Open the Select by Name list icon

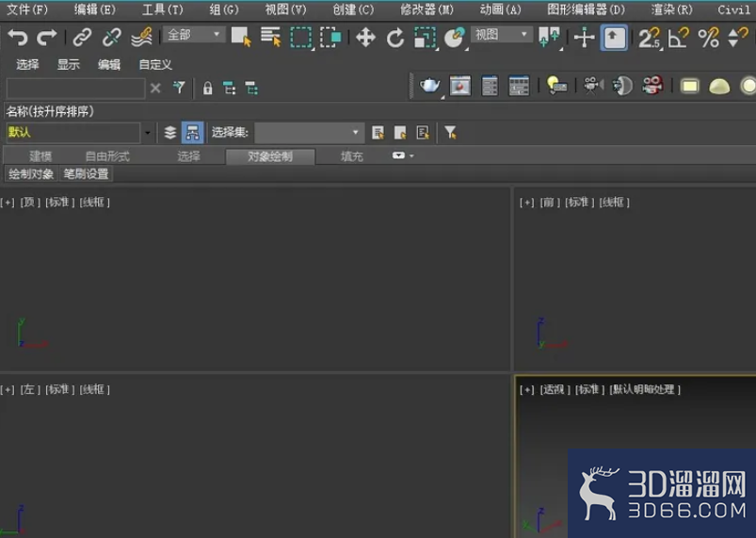pyautogui.click(x=270, y=37)
